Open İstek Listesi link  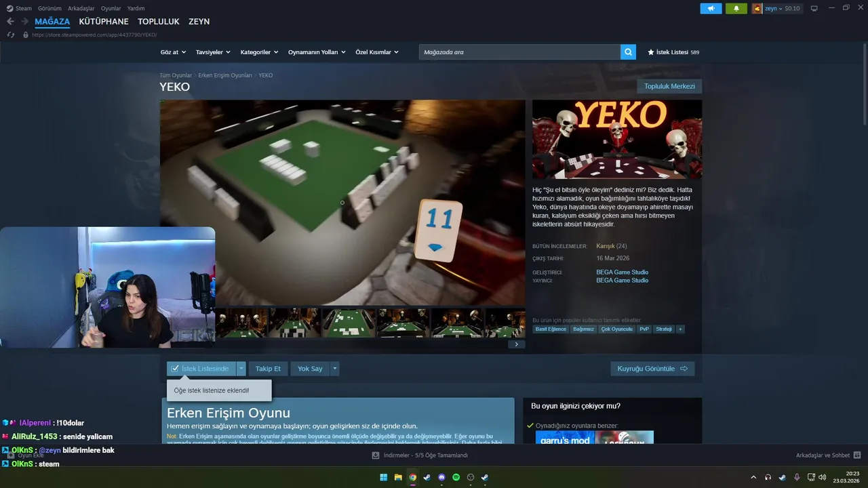(673, 52)
